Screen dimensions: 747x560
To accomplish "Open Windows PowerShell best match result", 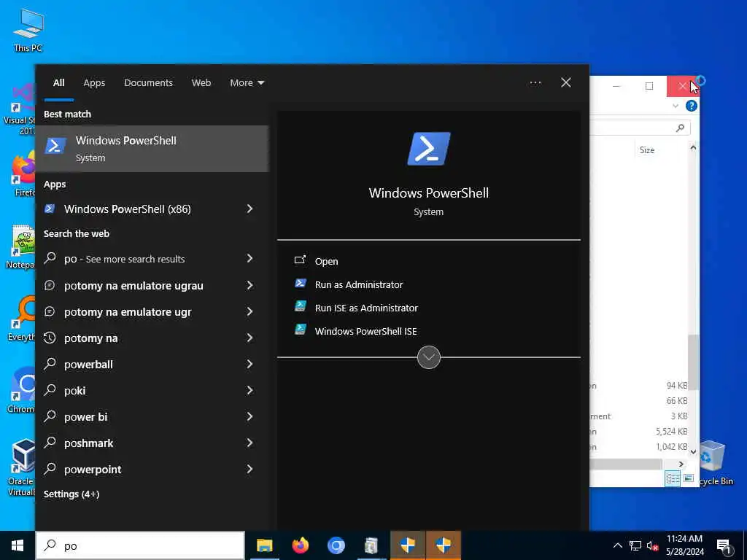I will tap(152, 149).
